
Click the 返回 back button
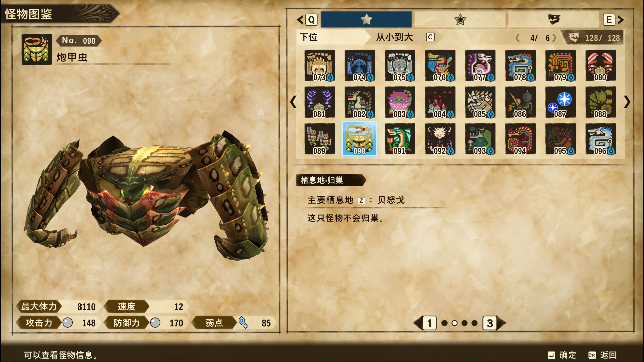point(603,355)
